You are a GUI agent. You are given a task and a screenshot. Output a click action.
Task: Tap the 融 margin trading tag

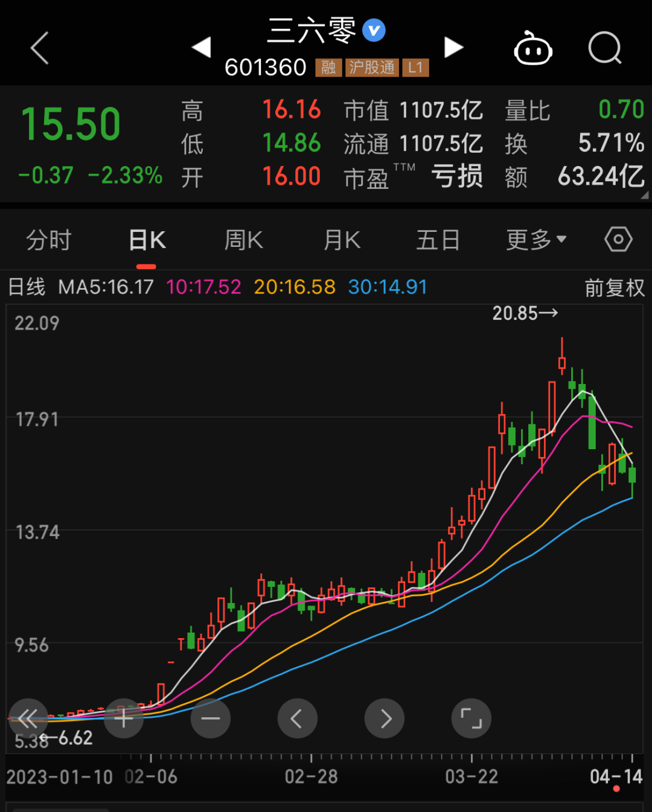328,68
